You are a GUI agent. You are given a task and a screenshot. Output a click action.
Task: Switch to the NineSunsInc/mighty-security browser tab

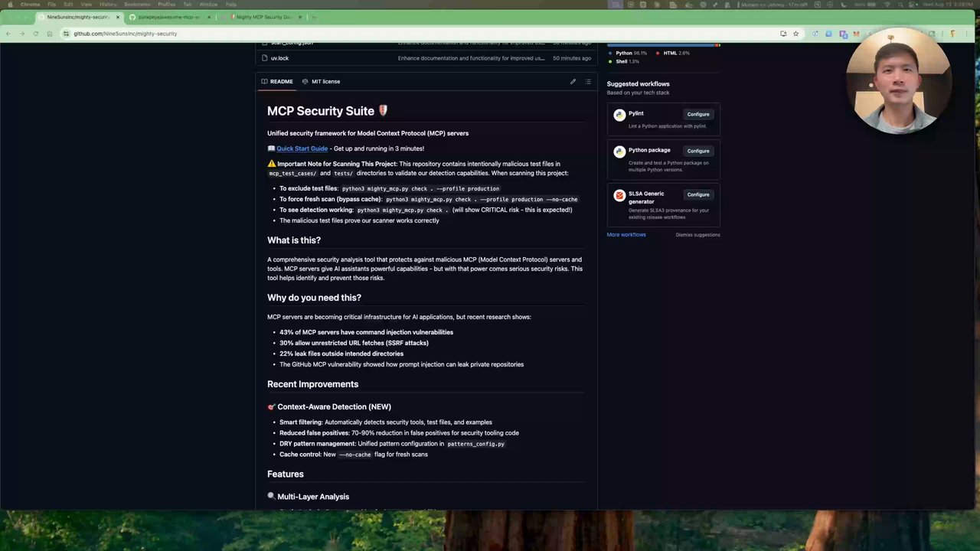point(78,17)
